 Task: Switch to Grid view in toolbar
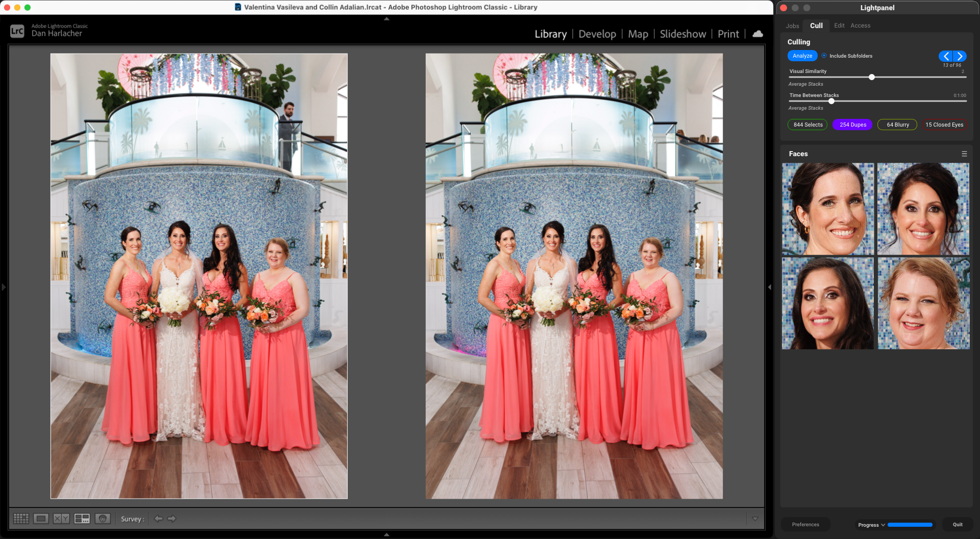(21, 519)
